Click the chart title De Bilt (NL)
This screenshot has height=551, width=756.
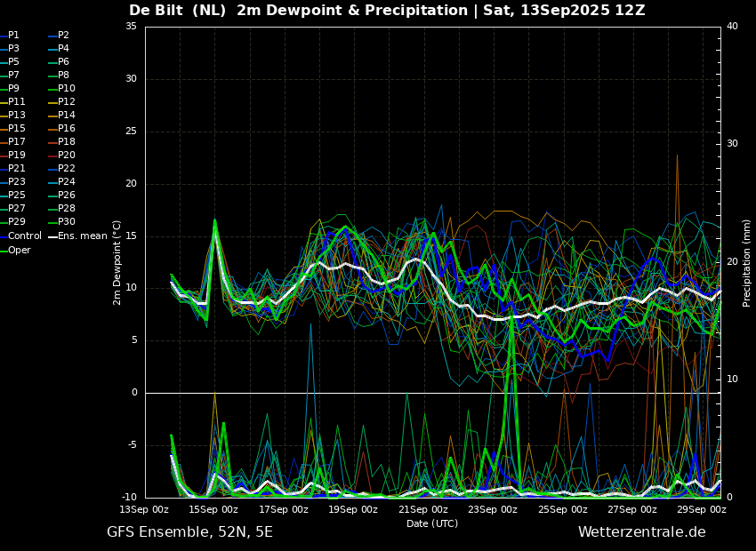pyautogui.click(x=177, y=10)
